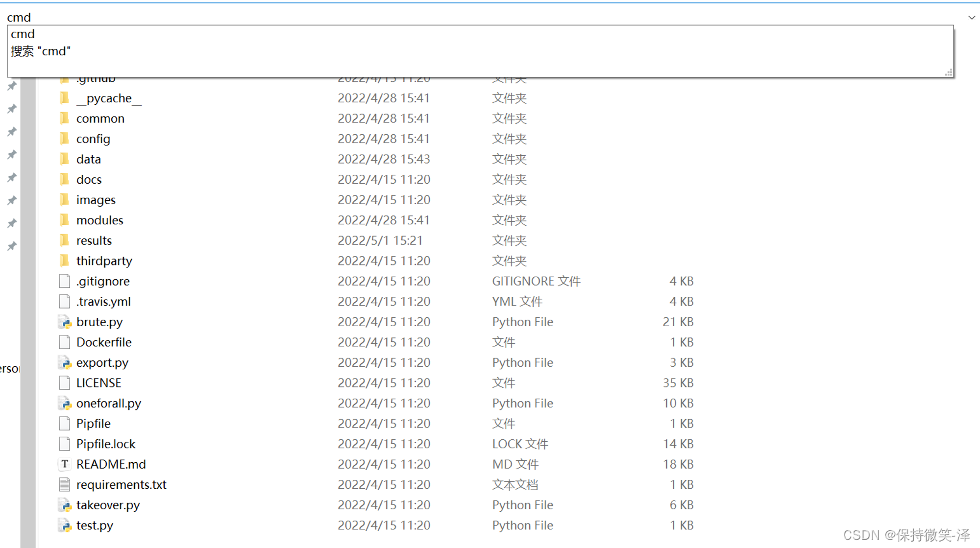980x548 pixels.
Task: Select the __pycache__ folder icon
Action: 64,98
